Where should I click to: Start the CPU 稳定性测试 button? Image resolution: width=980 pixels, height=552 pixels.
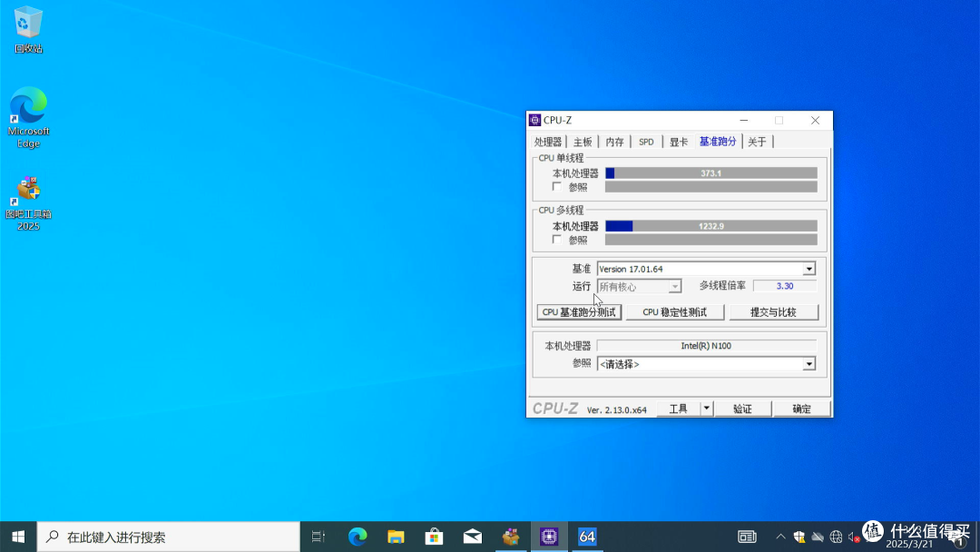(x=675, y=312)
